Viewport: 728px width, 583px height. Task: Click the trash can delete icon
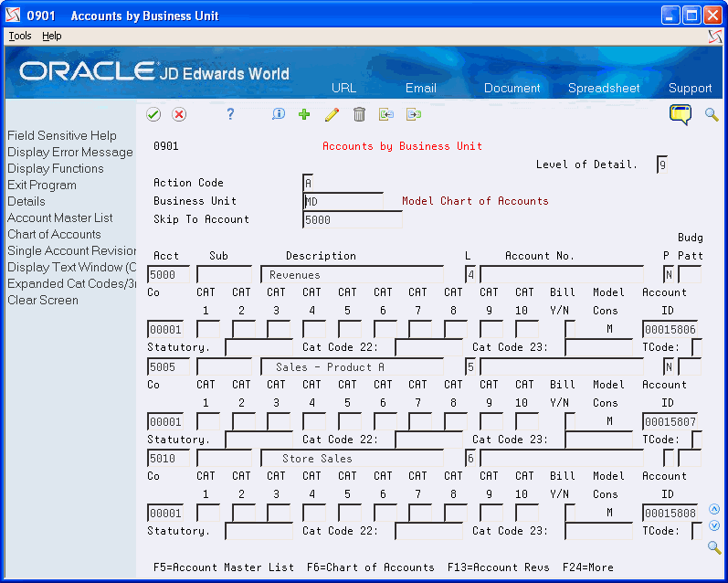click(359, 114)
